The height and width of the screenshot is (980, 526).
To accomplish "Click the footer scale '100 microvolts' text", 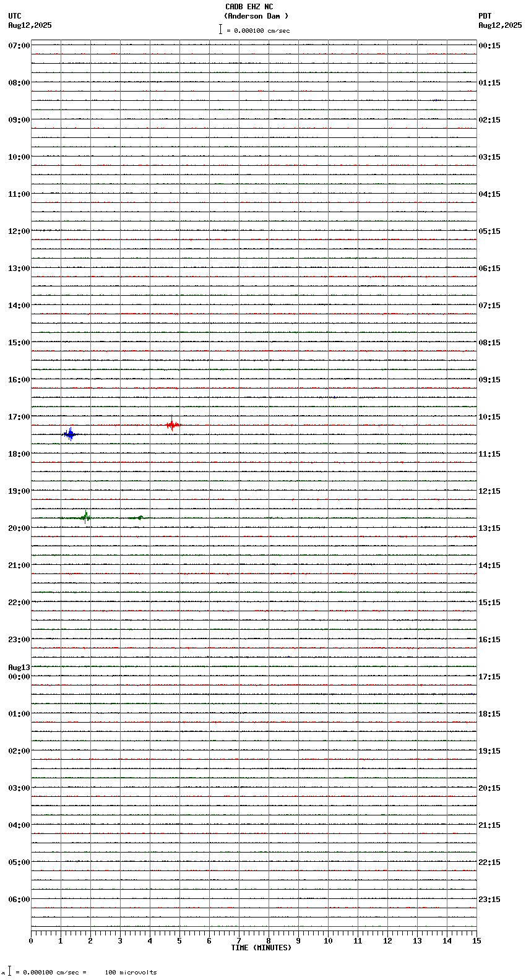I will pyautogui.click(x=131, y=973).
